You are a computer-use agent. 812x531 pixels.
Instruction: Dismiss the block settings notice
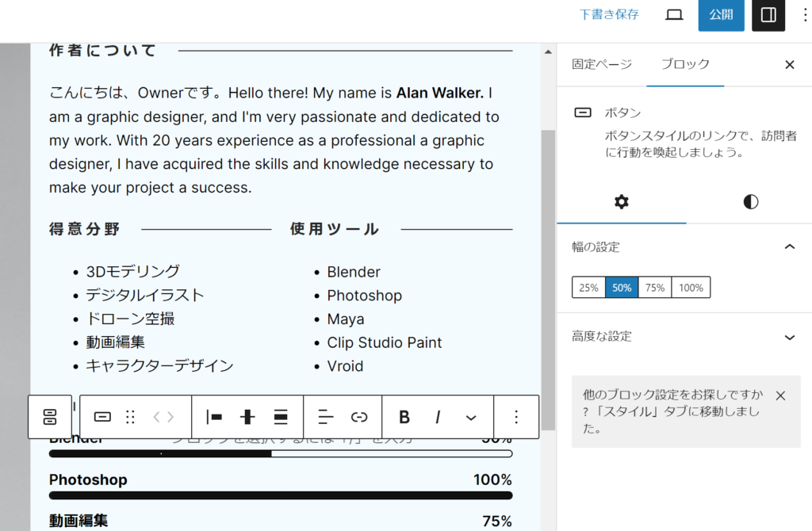780,395
